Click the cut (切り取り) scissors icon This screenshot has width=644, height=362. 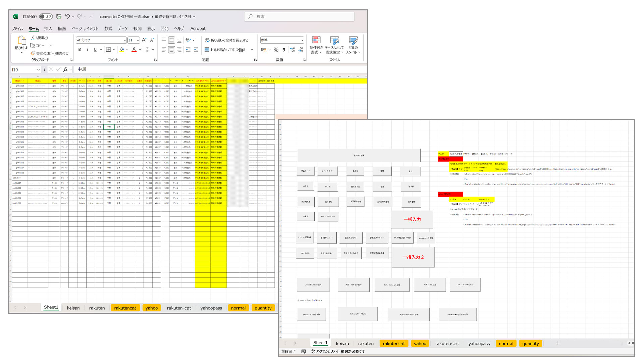click(33, 38)
